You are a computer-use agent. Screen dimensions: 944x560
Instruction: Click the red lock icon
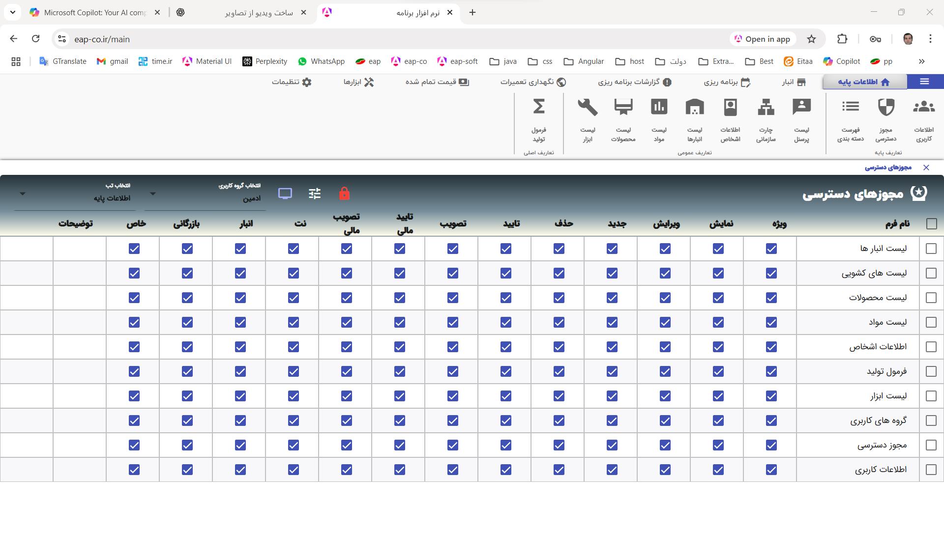344,194
